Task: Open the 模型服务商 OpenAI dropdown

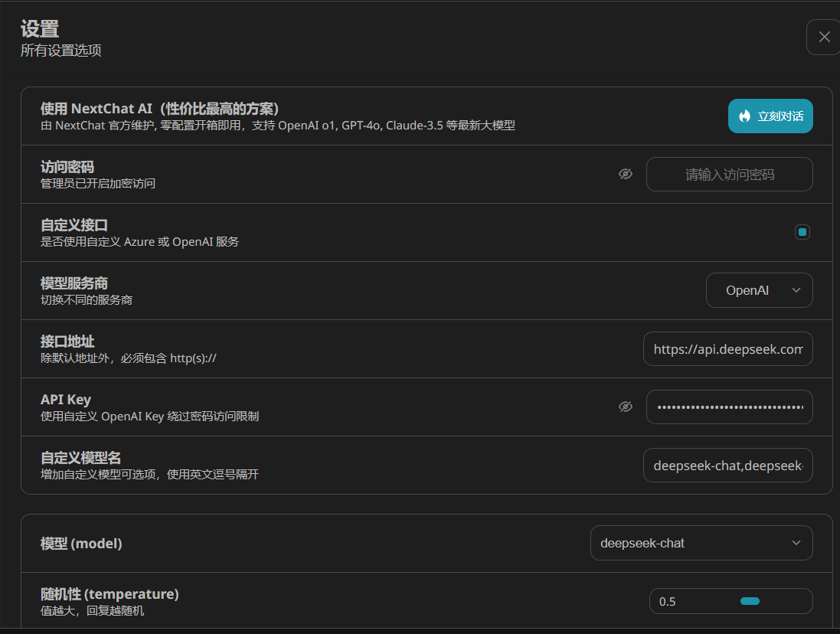Action: (x=759, y=290)
